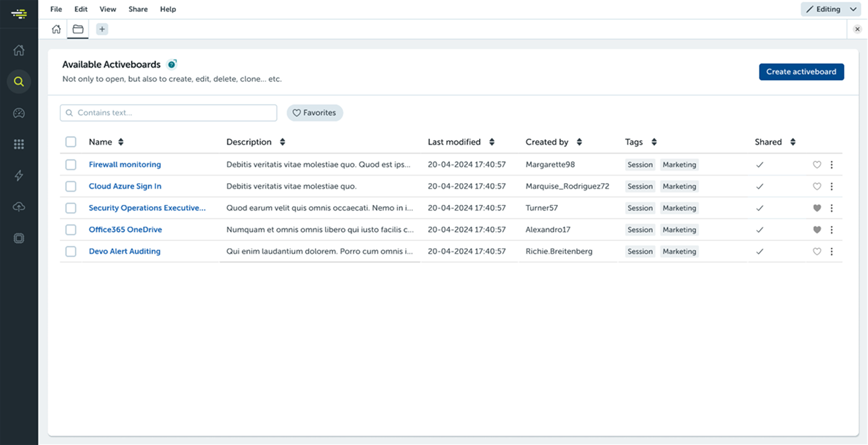Open the applications grid icon in sidebar
The image size is (868, 445).
(x=19, y=143)
